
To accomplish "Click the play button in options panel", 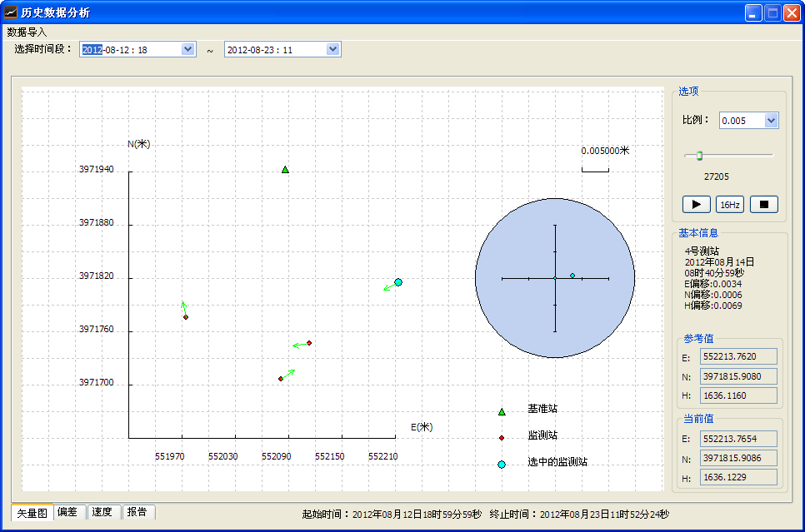I will (696, 204).
